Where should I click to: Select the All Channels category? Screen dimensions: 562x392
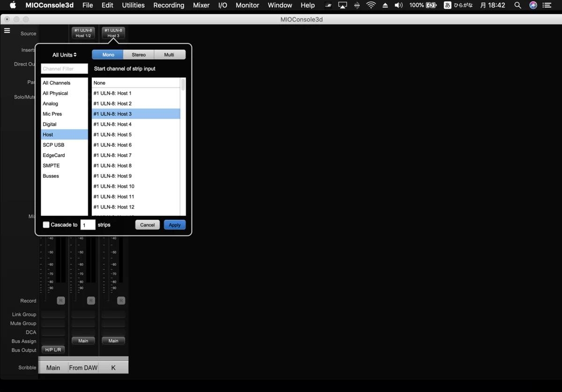pos(64,83)
